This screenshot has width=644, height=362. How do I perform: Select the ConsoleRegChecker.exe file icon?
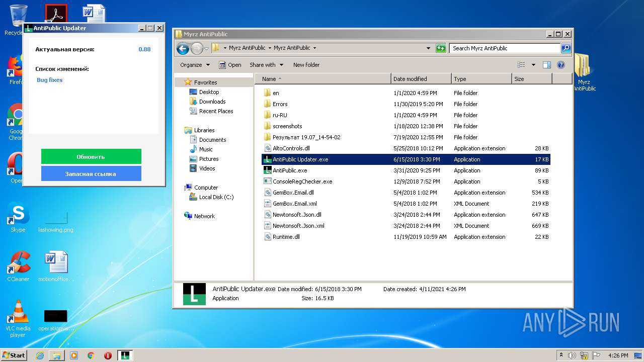[x=268, y=182]
